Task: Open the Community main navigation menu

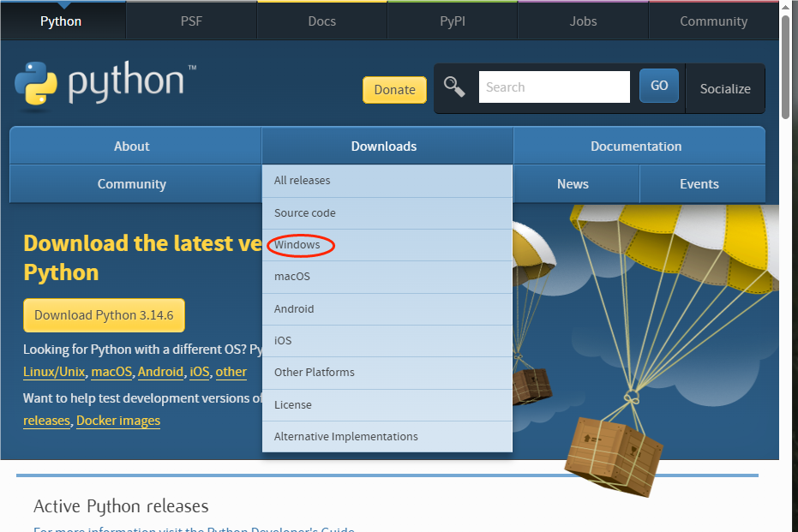Action: (x=135, y=183)
